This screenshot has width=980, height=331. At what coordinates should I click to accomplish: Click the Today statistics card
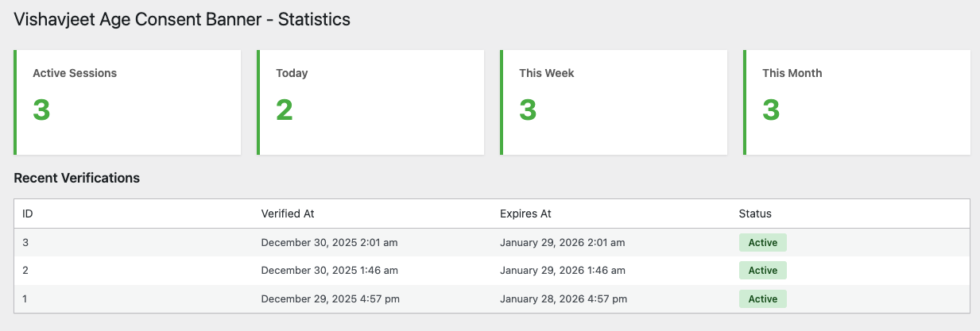pyautogui.click(x=370, y=102)
